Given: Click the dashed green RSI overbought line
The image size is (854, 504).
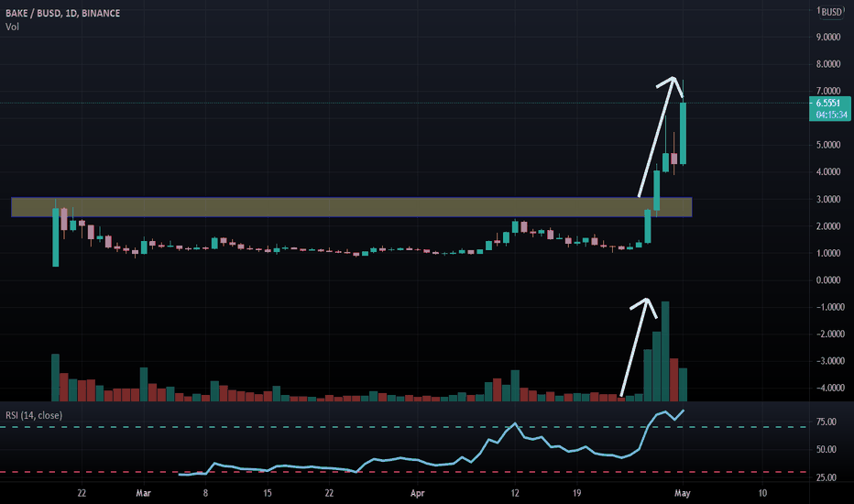Looking at the screenshot, I should pos(403,427).
